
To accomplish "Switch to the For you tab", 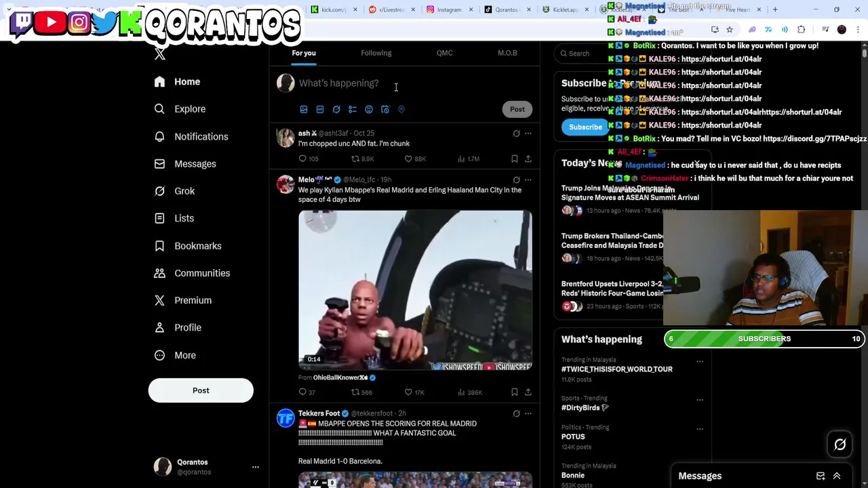I will 304,53.
